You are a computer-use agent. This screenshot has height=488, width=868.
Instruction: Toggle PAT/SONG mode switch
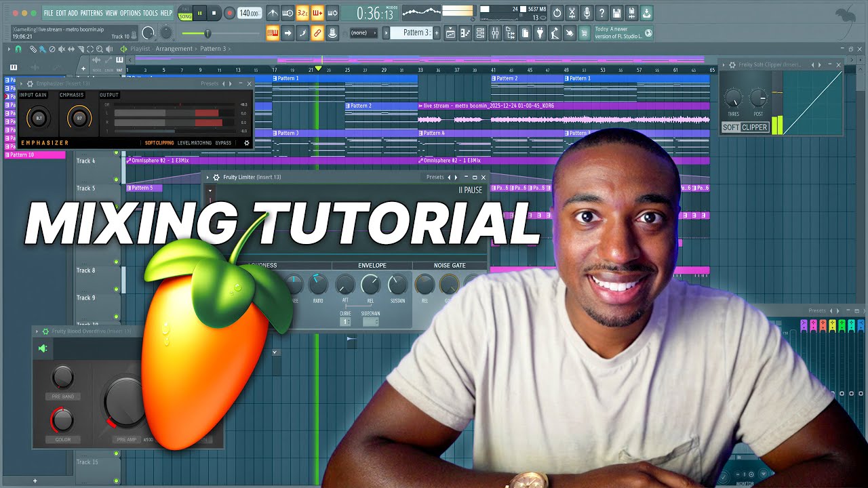[184, 13]
